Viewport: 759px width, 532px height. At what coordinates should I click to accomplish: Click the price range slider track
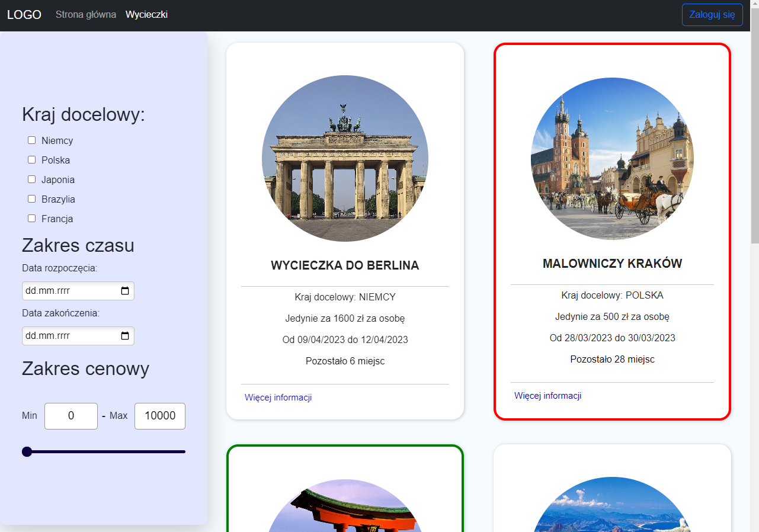[x=104, y=452]
